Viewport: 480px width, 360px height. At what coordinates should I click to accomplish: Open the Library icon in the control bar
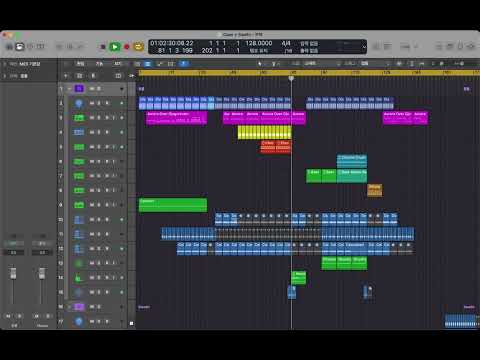pos(9,46)
